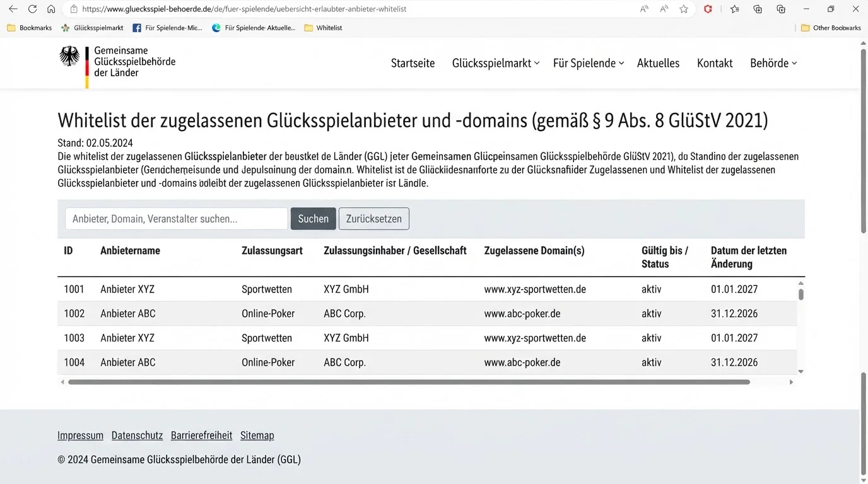Select Anbieter ABC in row 1002

[127, 314]
